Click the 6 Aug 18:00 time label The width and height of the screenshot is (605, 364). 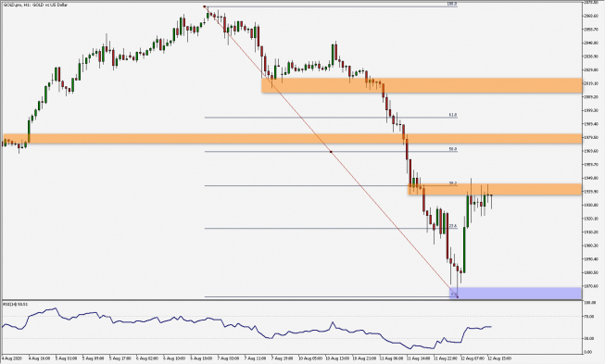click(201, 358)
